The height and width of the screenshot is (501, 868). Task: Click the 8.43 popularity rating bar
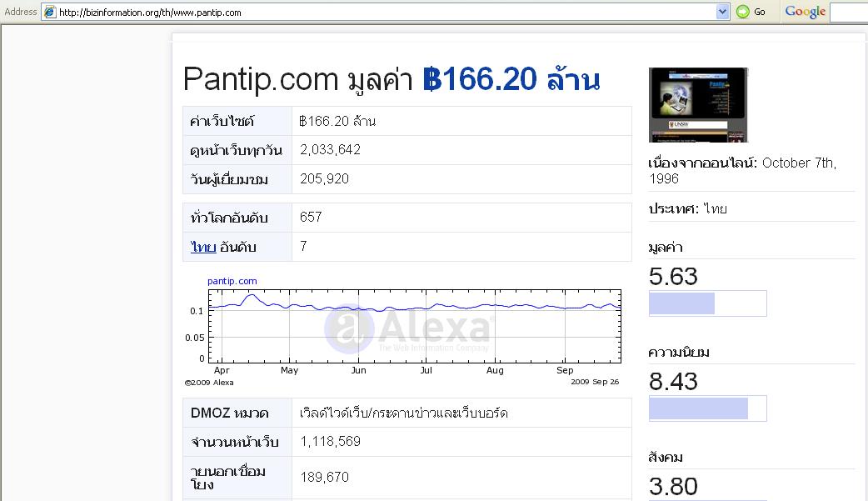pyautogui.click(x=707, y=408)
